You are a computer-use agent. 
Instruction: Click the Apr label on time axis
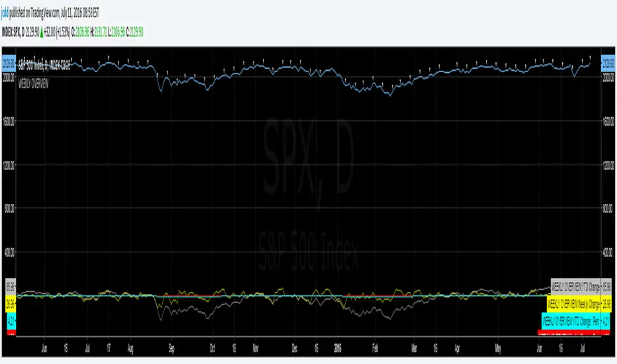[457, 349]
